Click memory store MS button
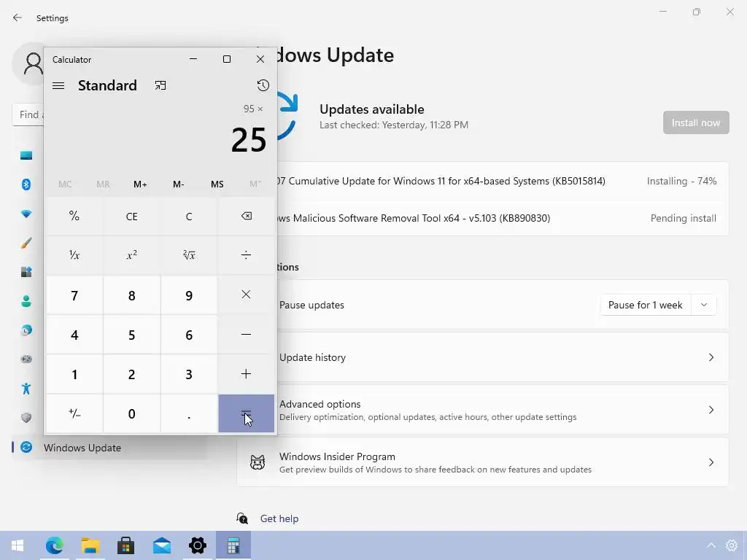 point(217,184)
